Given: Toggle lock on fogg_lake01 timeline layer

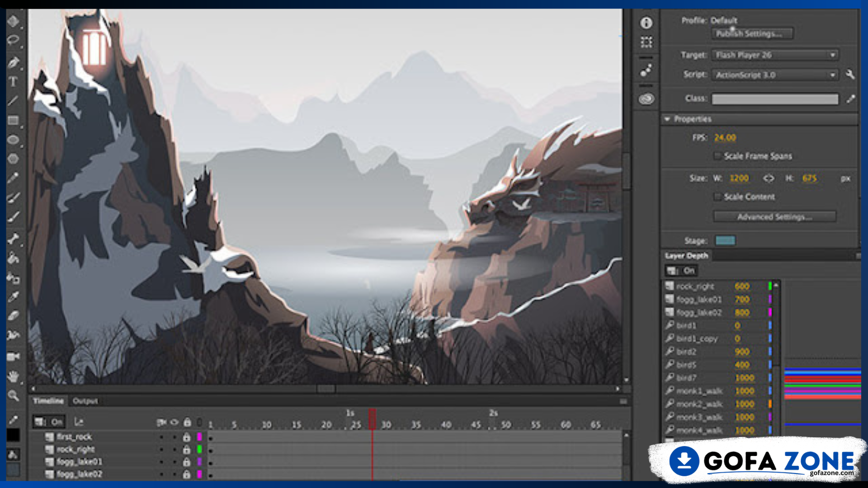Looking at the screenshot, I should click(186, 462).
